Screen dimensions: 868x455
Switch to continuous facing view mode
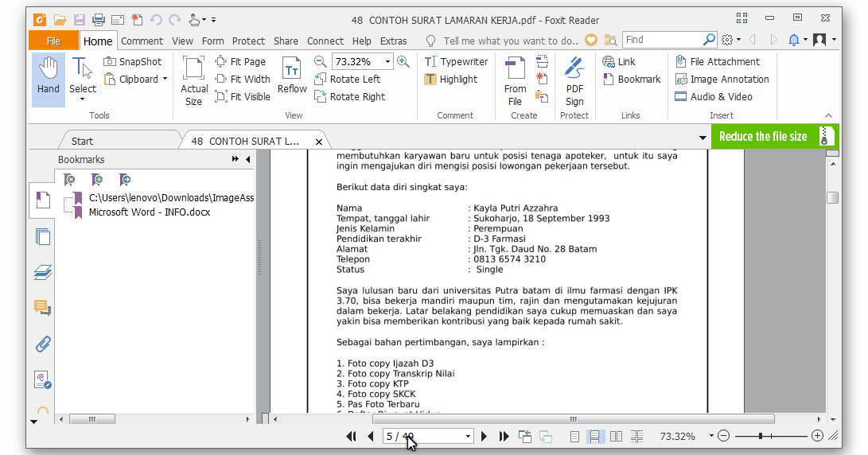(x=636, y=436)
